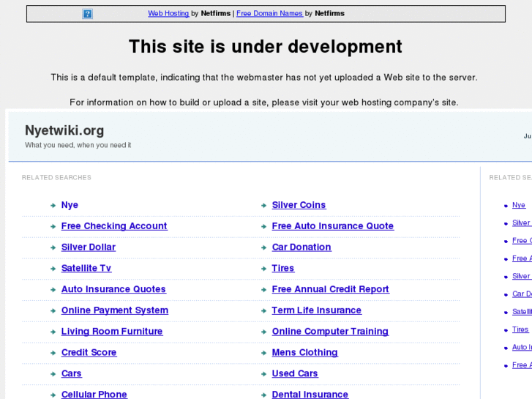
Task: Click the arrow icon beside Car Donation
Action: 263,247
